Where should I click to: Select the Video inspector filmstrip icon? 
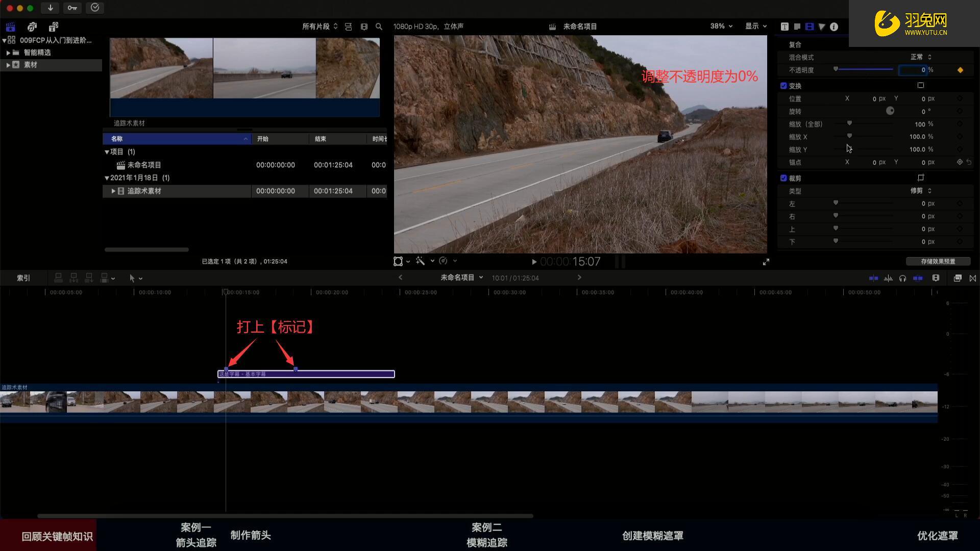coord(810,27)
